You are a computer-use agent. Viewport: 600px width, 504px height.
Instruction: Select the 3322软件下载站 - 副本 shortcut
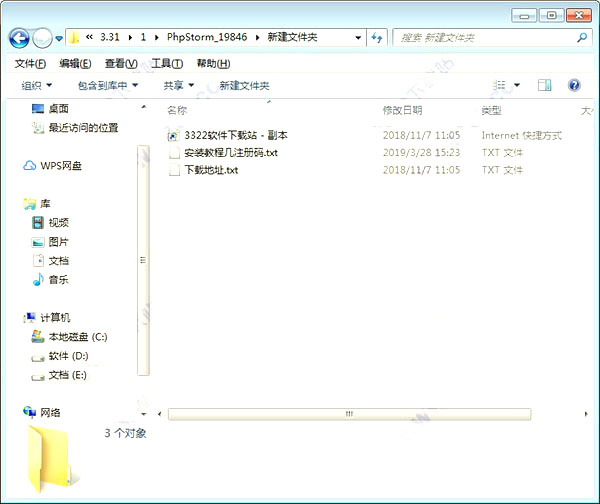(x=236, y=135)
